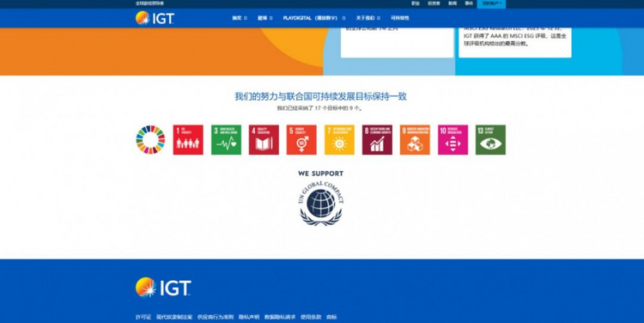The image size is (644, 323).
Task: Open the light-blue account dropdown in the top bar
Action: point(491,3)
